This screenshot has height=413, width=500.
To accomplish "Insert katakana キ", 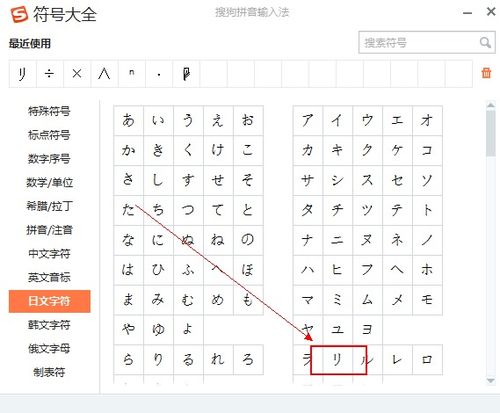I will (x=337, y=150).
